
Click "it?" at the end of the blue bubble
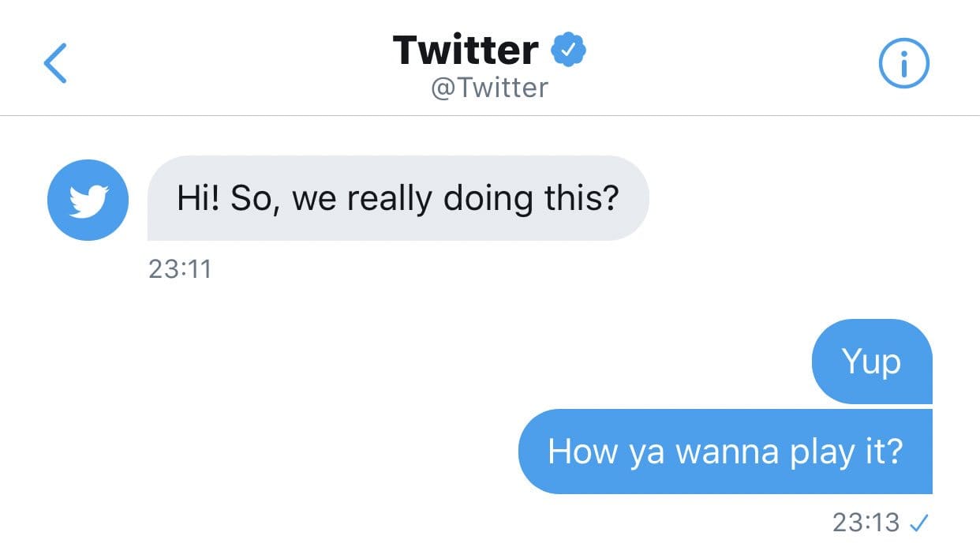click(x=881, y=452)
